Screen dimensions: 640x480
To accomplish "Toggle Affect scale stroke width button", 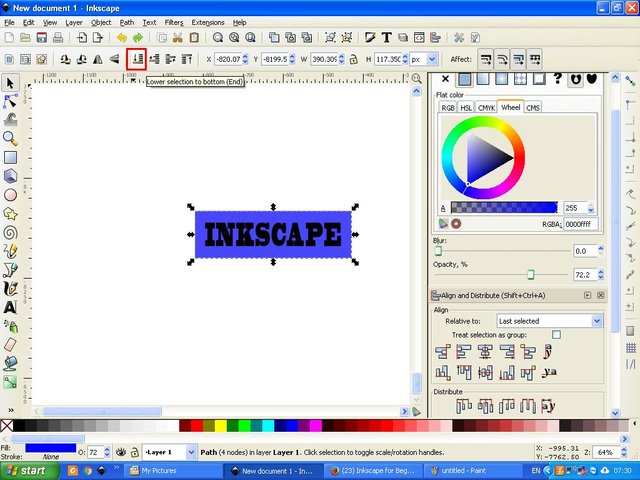I will (x=485, y=60).
